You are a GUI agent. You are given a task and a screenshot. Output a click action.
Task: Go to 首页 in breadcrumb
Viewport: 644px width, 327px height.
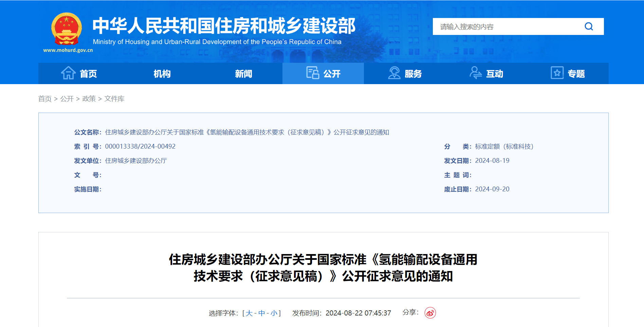coord(45,99)
